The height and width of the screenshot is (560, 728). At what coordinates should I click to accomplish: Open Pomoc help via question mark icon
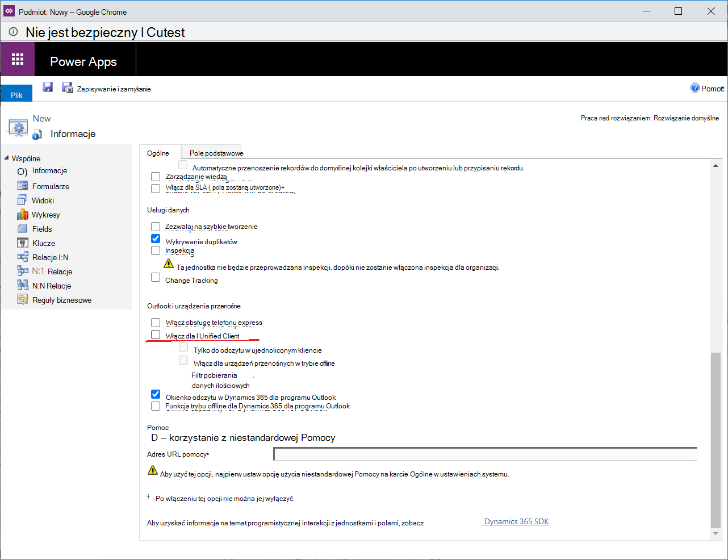tap(694, 87)
